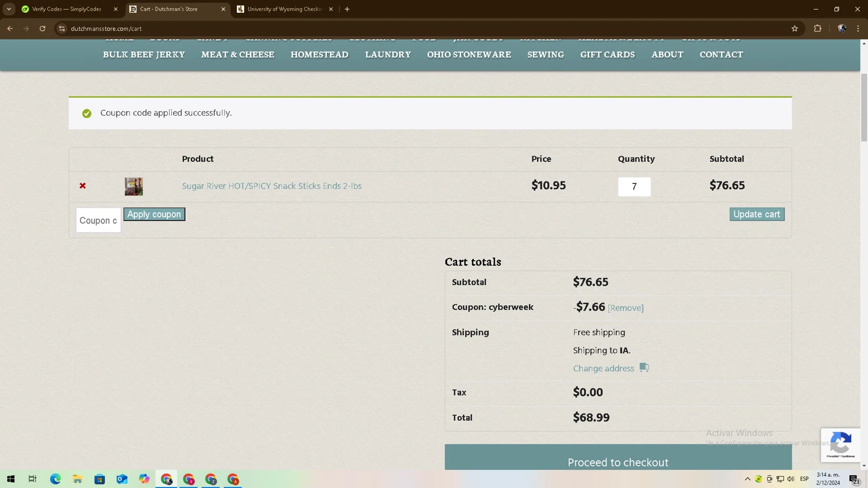Remove the cyberweek coupon
This screenshot has height=488, width=868.
(626, 308)
